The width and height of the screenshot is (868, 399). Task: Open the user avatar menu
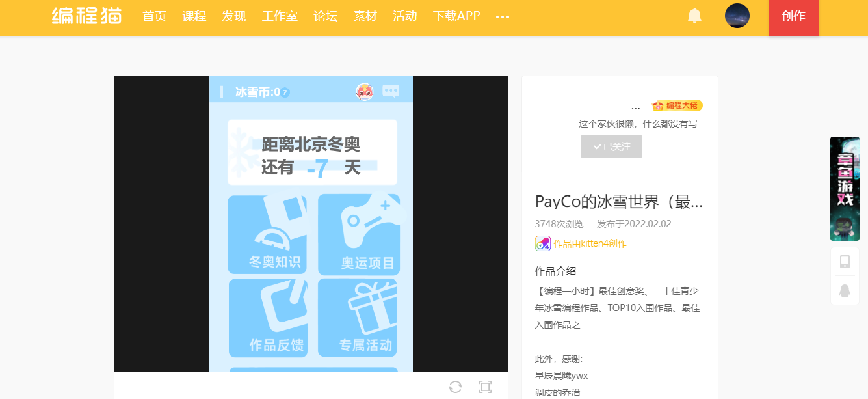click(737, 16)
